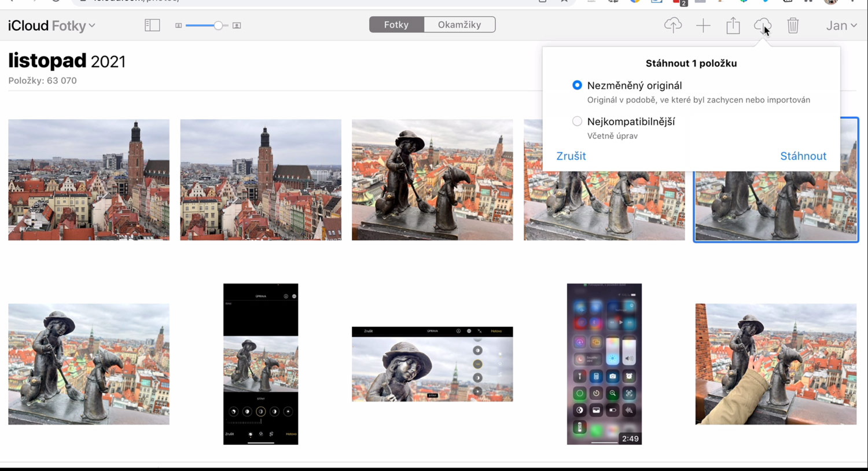The height and width of the screenshot is (471, 868).
Task: Toggle the sidebar panel icon
Action: click(x=152, y=25)
